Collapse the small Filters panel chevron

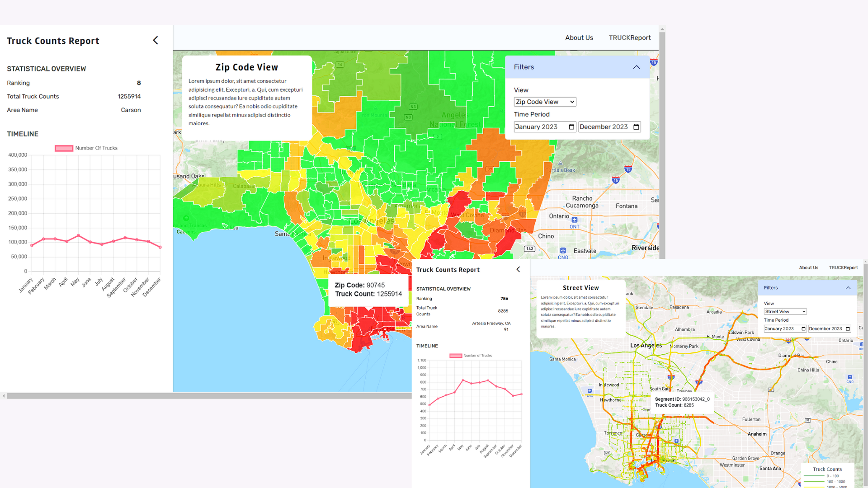click(x=848, y=288)
